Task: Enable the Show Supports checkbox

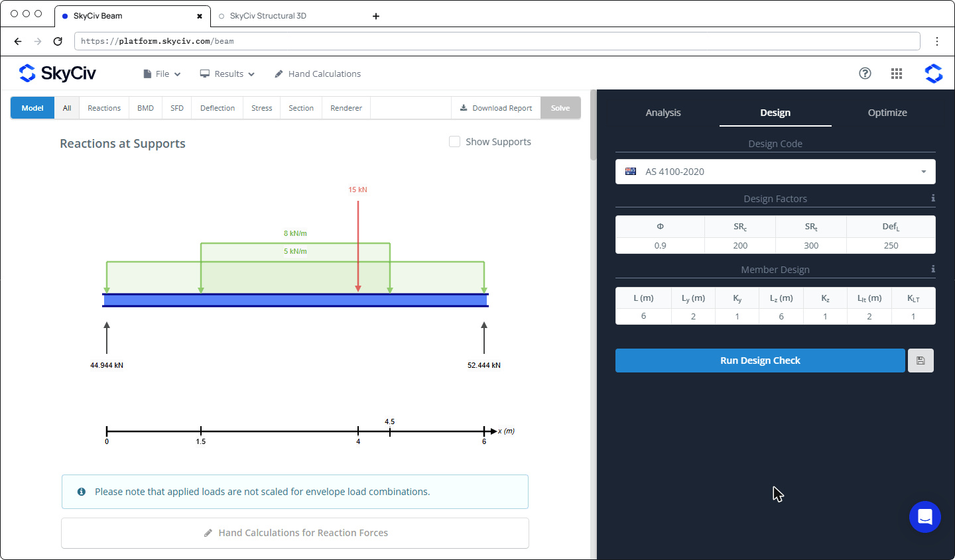Action: (x=454, y=142)
